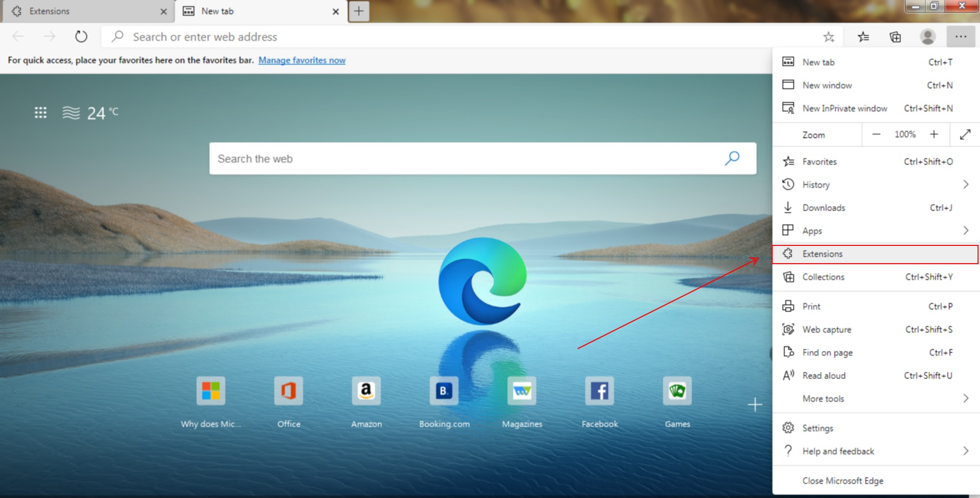Enter full screen using the zoom expand arrow
This screenshot has height=498, width=980.
coord(965,134)
